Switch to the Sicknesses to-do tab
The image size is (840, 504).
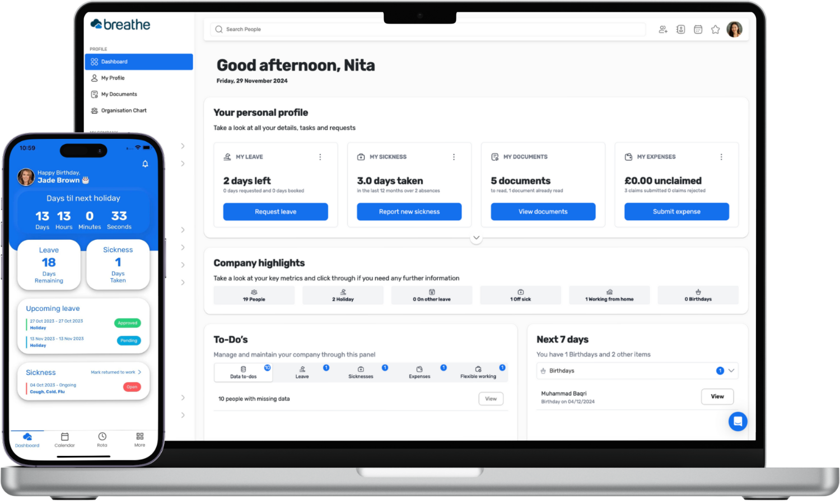click(361, 372)
